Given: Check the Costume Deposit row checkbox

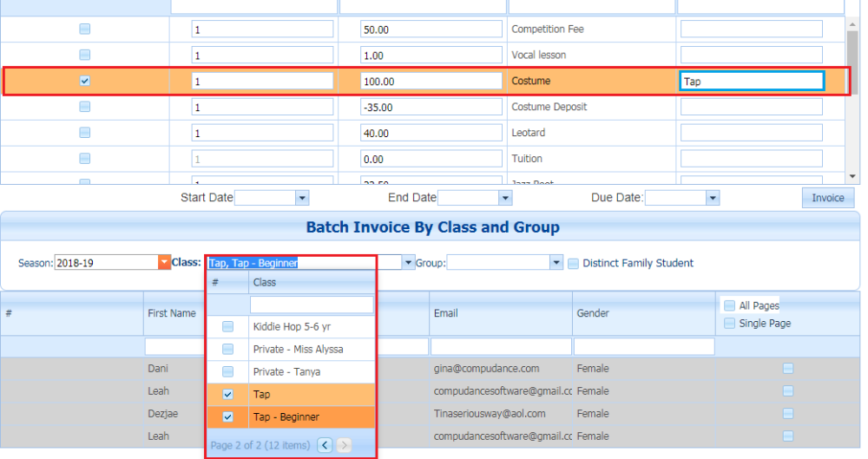Looking at the screenshot, I should tap(85, 107).
